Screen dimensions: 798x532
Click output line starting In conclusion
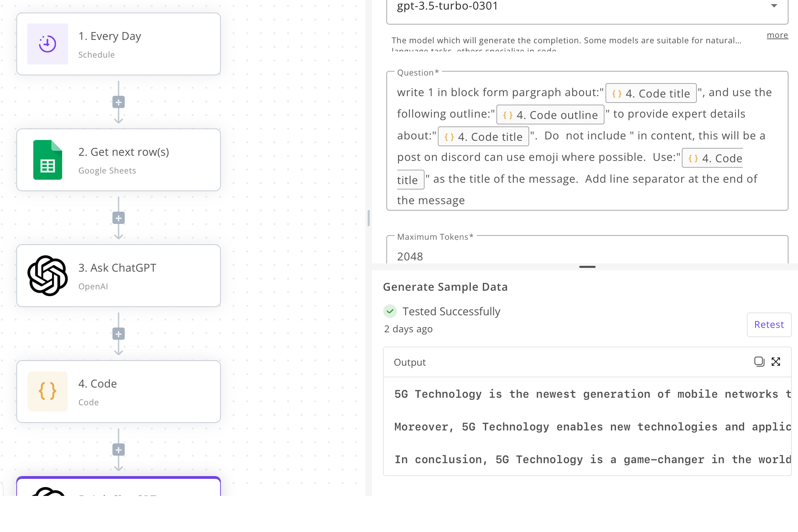(593, 459)
